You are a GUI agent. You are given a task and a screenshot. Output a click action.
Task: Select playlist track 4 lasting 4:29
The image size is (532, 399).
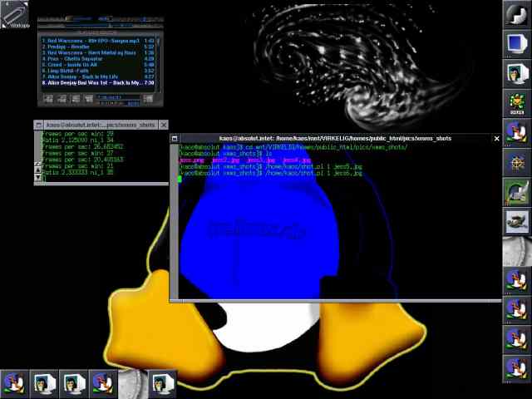[x=98, y=59]
